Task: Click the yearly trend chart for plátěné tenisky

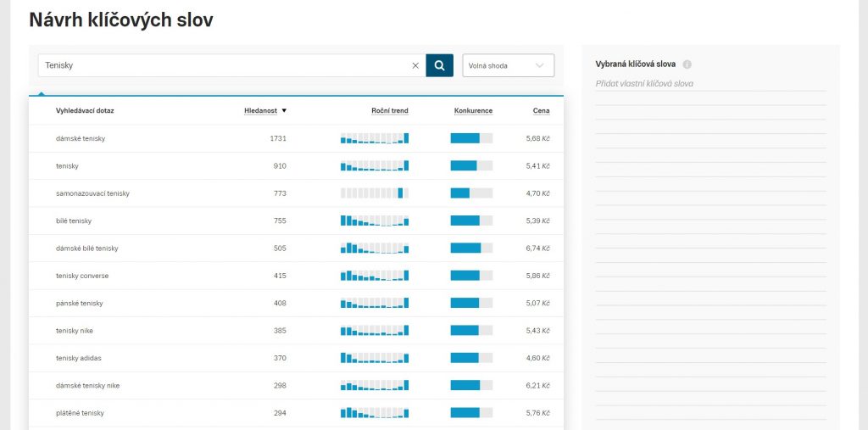Action: [374, 413]
